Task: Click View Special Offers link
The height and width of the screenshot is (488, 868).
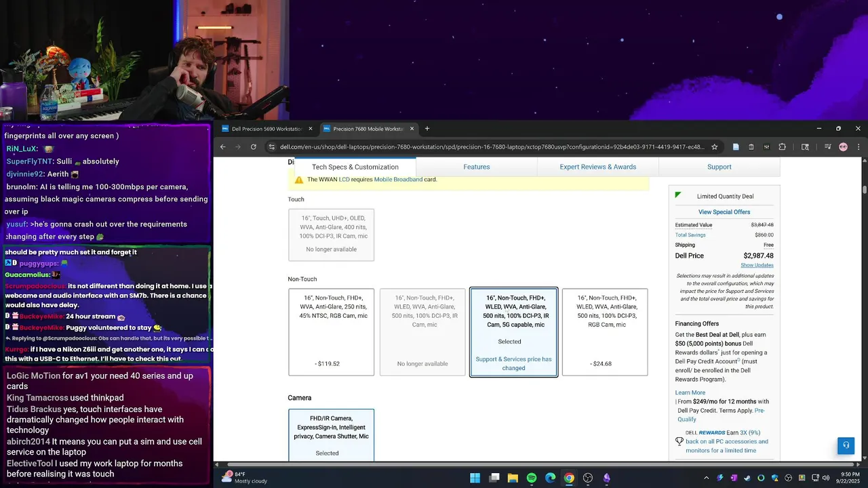Action: click(724, 212)
